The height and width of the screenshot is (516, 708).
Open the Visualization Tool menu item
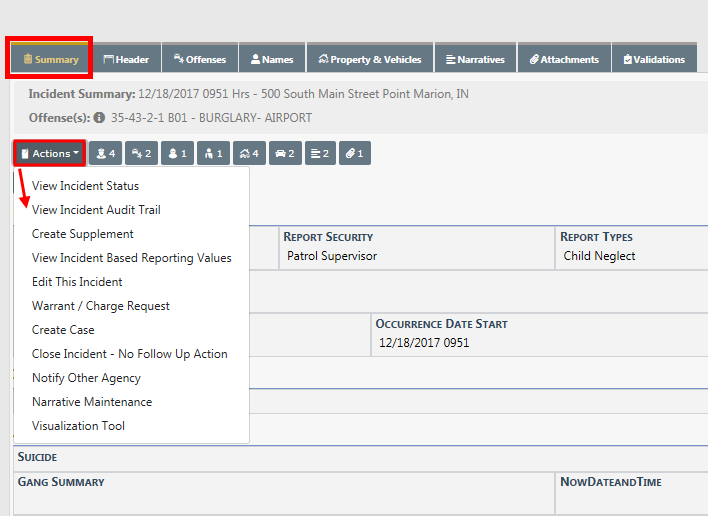click(x=78, y=426)
